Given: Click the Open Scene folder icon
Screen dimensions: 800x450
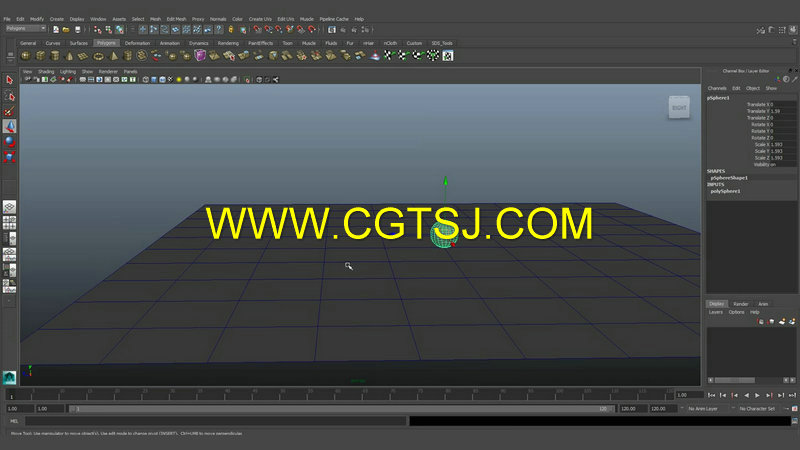Looking at the screenshot, I should 66,30.
